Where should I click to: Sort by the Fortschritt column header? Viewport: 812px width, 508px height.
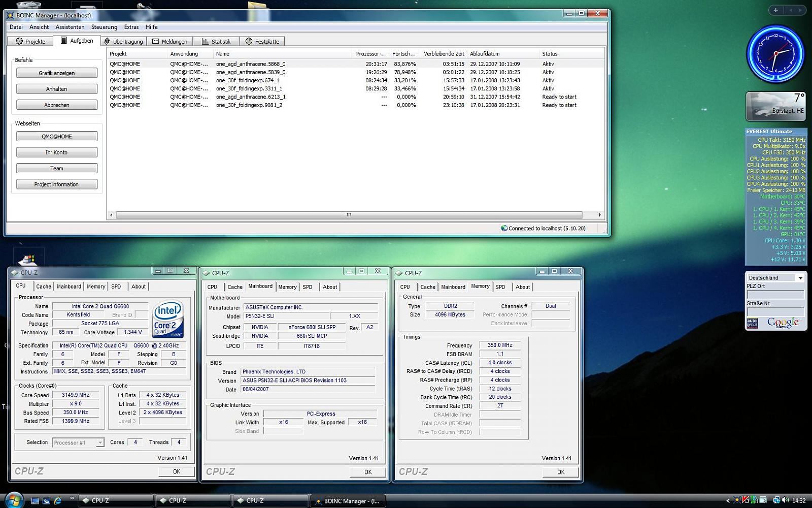(x=404, y=54)
